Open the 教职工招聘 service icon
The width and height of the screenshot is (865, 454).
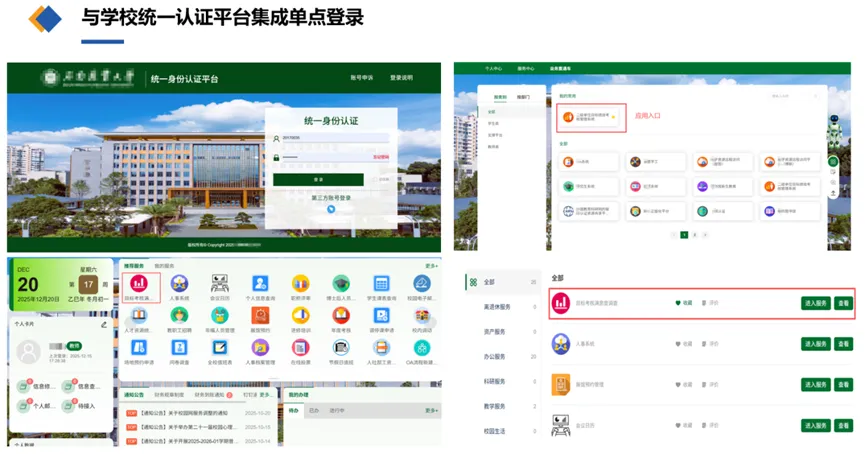tap(179, 316)
